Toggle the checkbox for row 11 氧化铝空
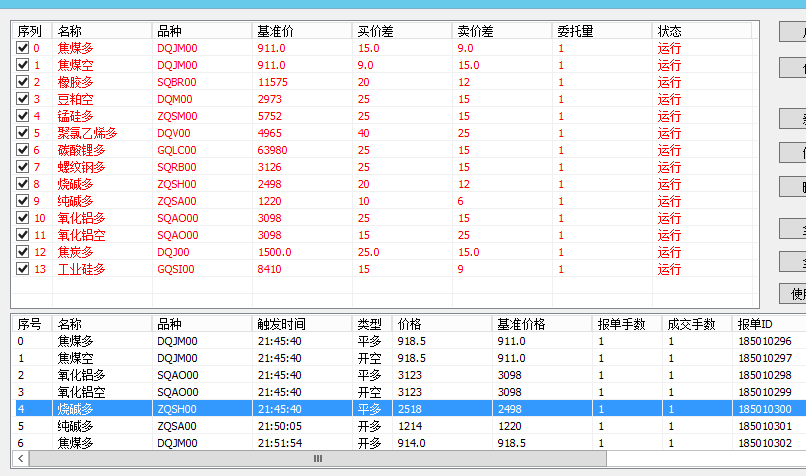The width and height of the screenshot is (806, 476). pyautogui.click(x=23, y=235)
